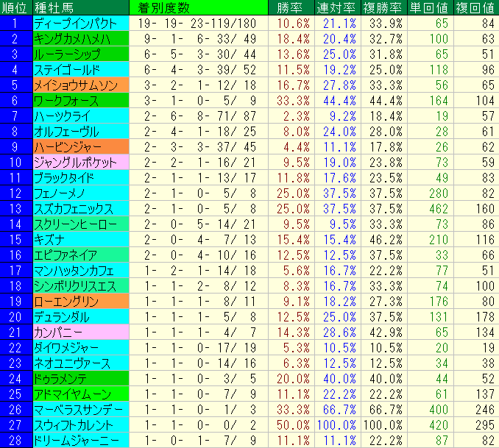Select the 複回値 column header
The height and width of the screenshot is (448, 499).
pos(476,7)
